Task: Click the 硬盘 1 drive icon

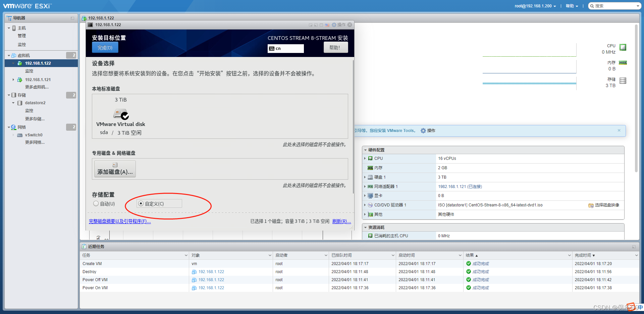Action: [x=370, y=177]
